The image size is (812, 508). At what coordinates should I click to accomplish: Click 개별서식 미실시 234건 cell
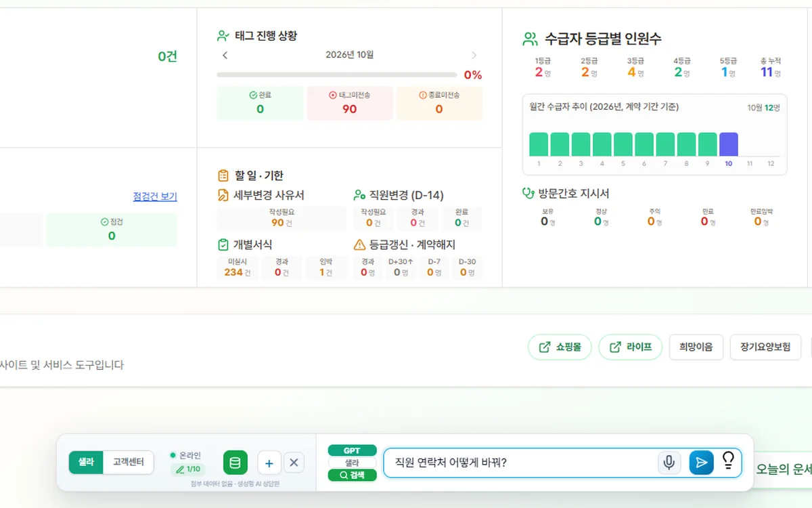[x=238, y=268]
